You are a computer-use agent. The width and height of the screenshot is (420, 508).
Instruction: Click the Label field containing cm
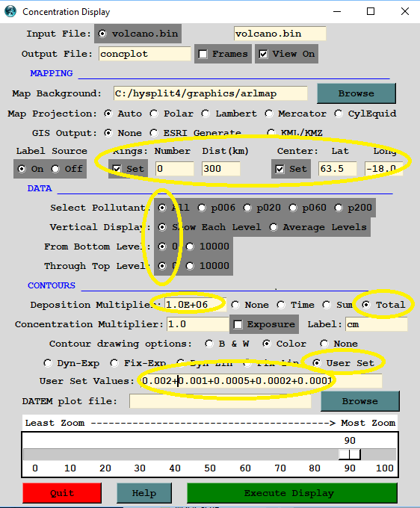pos(376,324)
